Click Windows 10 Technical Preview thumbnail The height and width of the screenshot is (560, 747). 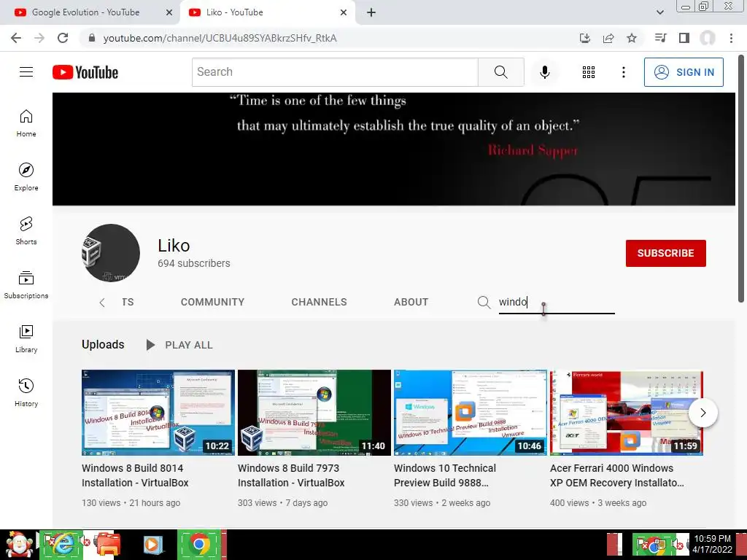coord(471,413)
